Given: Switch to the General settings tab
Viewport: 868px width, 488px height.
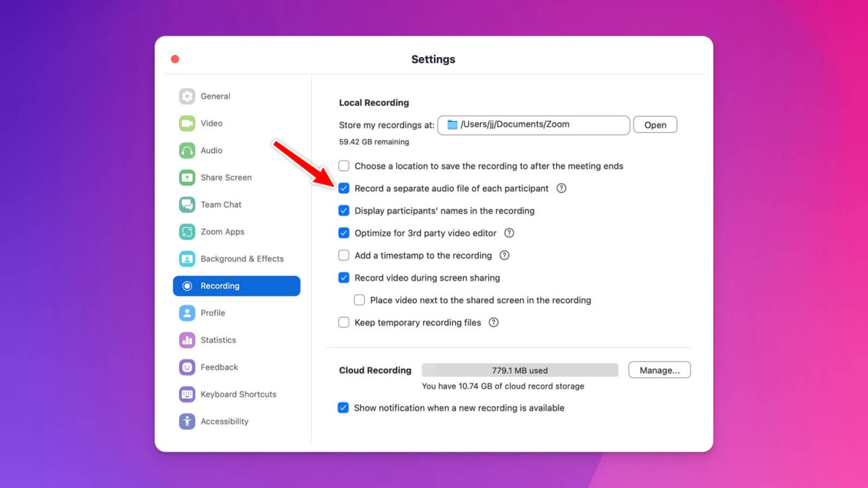Looking at the screenshot, I should [x=186, y=96].
